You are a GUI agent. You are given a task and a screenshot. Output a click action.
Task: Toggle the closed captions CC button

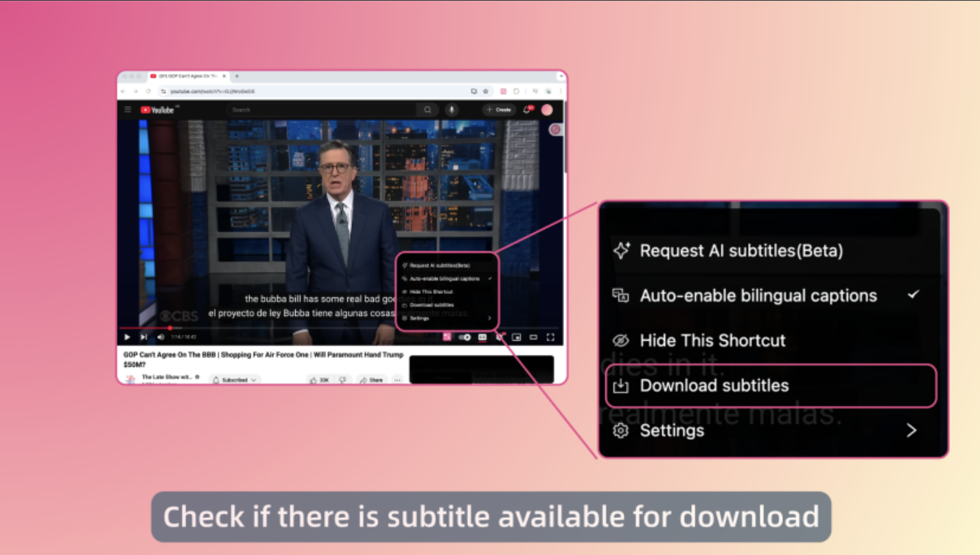[x=482, y=337]
